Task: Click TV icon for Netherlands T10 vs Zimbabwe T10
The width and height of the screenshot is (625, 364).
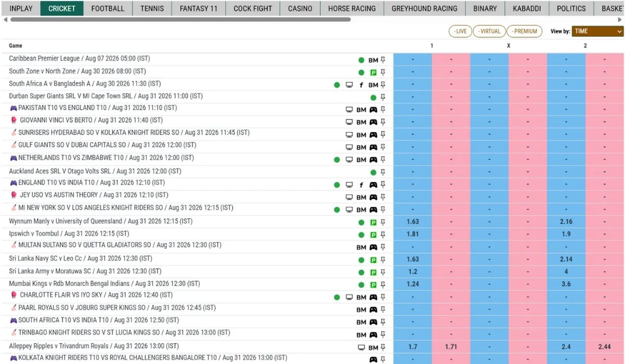Action: point(349,160)
